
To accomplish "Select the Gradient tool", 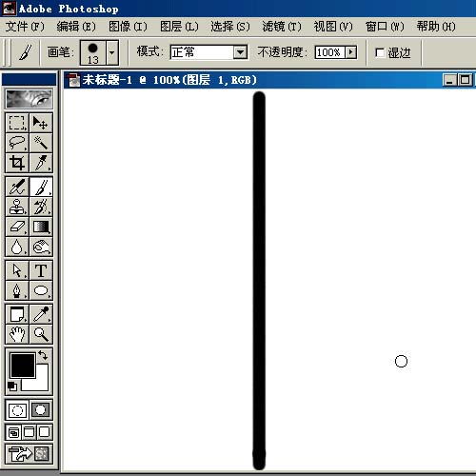I will click(x=41, y=227).
